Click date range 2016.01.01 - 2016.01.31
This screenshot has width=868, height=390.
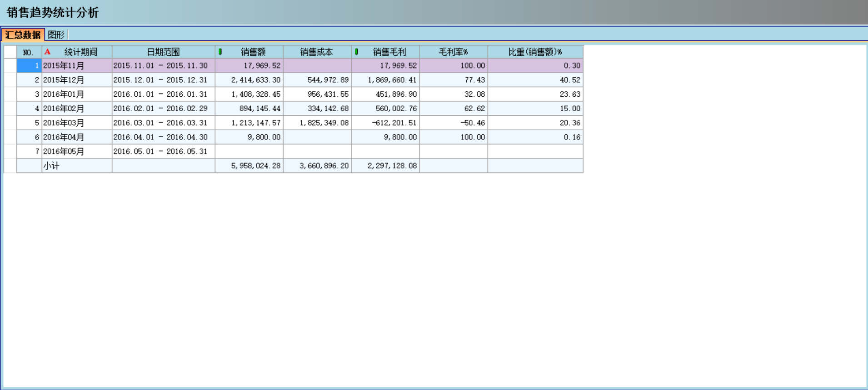[x=164, y=94]
